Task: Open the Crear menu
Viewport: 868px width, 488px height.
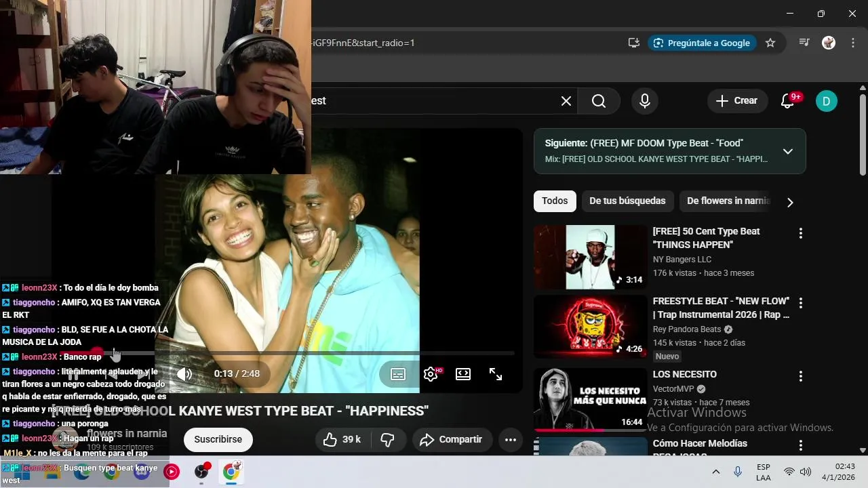Action: click(737, 101)
